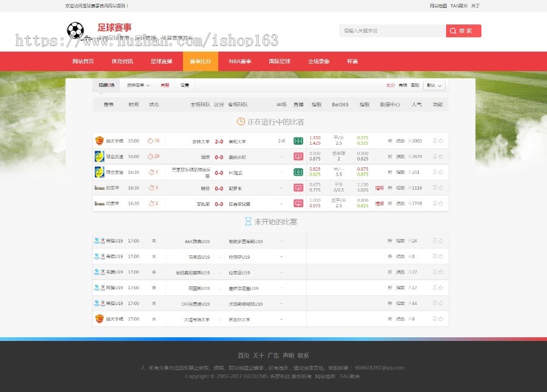Pin the 2679-popularity match to top
Viewport: 547px width, 392px height.
click(435, 157)
